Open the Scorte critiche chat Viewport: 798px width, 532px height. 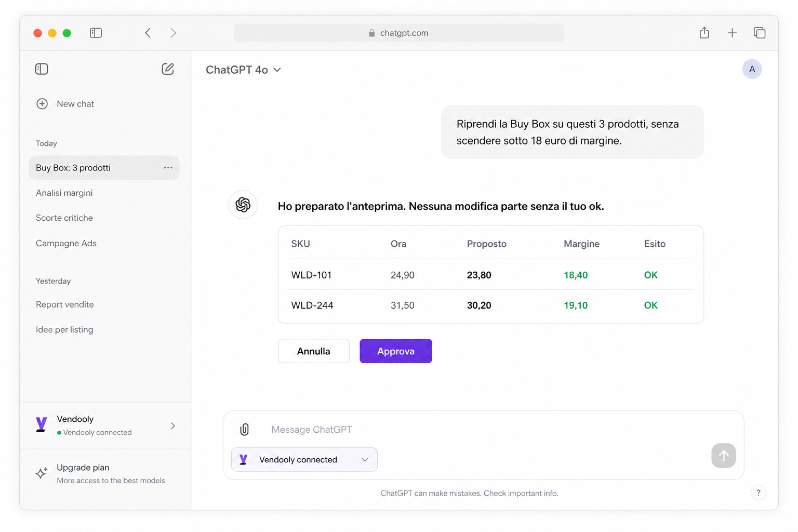64,218
